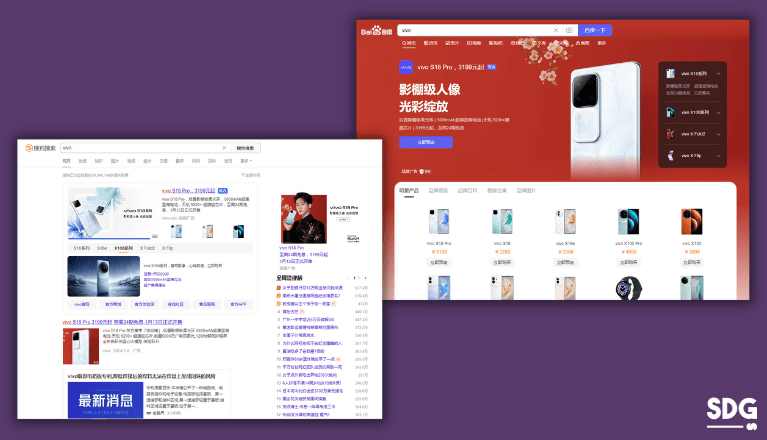
Task: Click the orange vivo X100 product image
Action: 692,221
